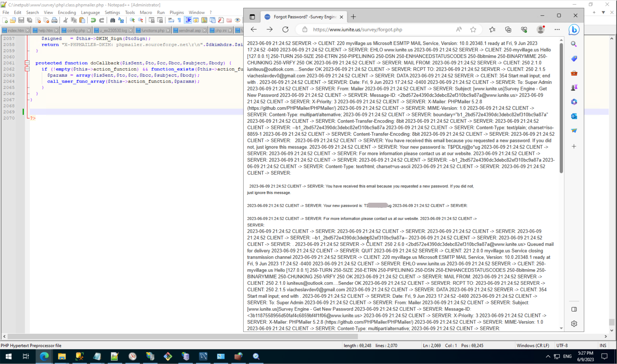Open the Bing Copilot sidebar button
This screenshot has width=617, height=364.
tap(574, 29)
